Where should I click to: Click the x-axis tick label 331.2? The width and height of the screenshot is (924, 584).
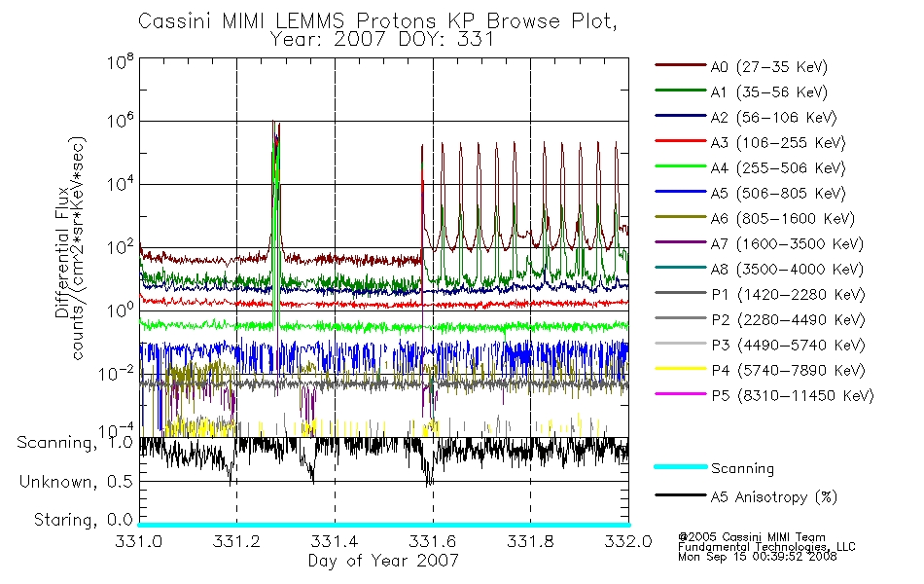236,541
